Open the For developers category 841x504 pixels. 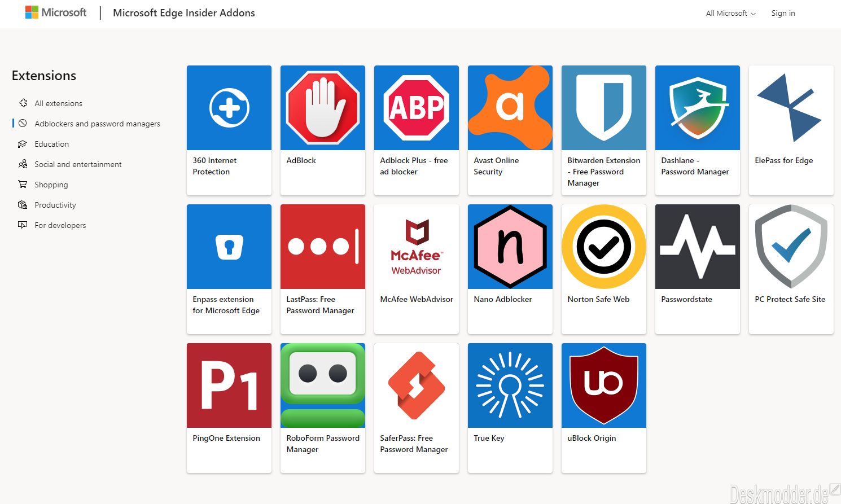(60, 225)
